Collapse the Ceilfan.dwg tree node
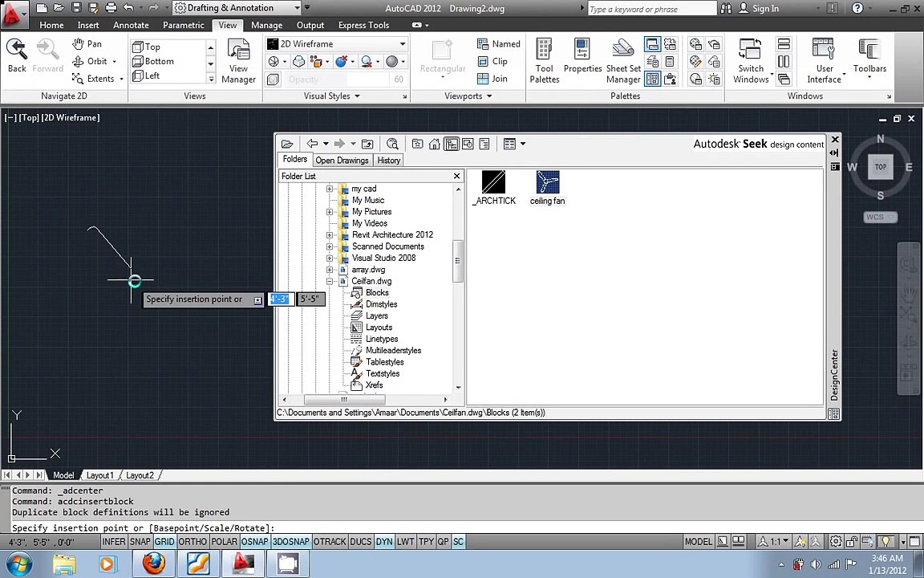 click(330, 281)
